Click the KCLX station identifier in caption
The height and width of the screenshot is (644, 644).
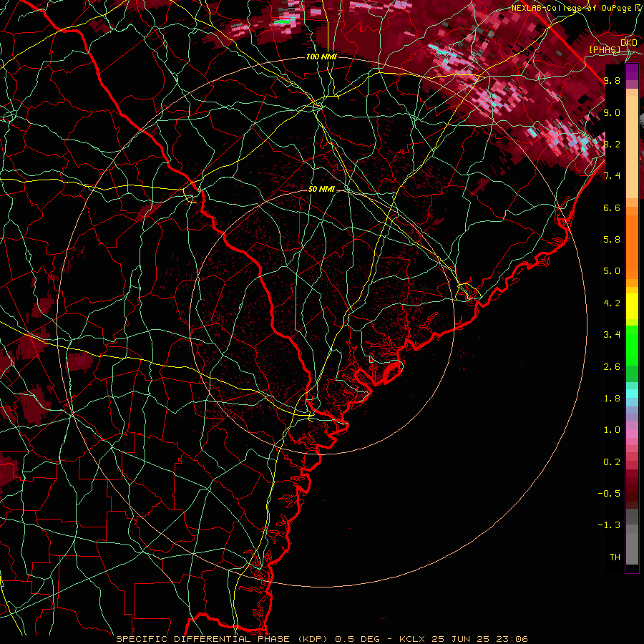[414, 639]
